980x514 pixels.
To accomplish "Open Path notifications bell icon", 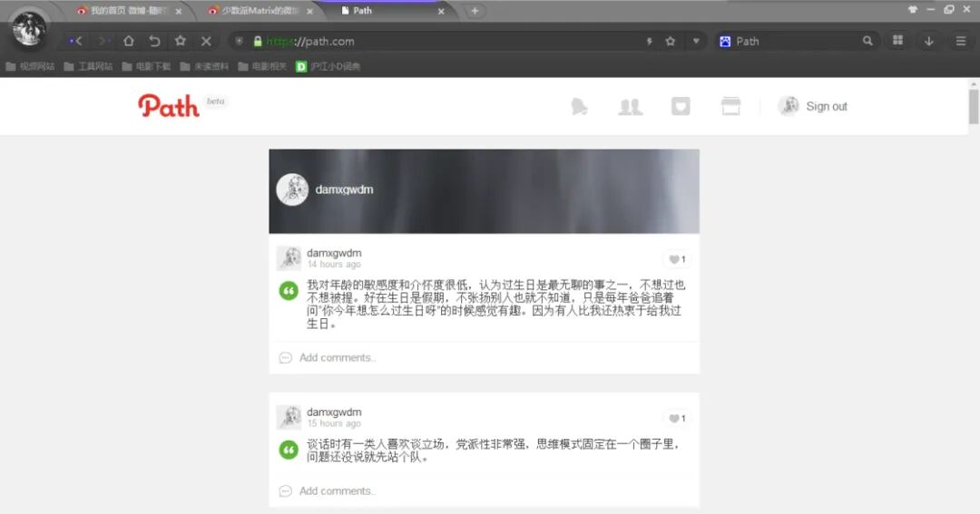I will point(579,106).
